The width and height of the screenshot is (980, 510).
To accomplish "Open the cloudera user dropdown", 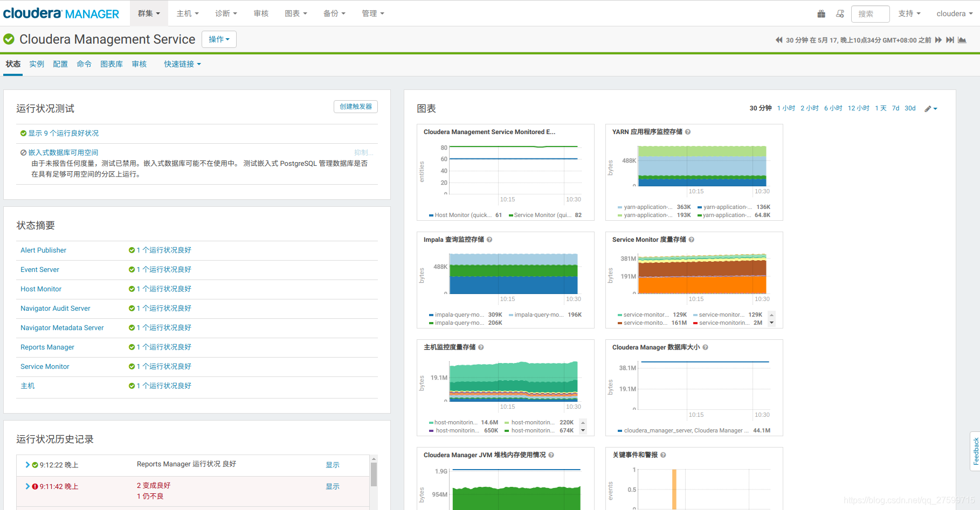I will [955, 13].
